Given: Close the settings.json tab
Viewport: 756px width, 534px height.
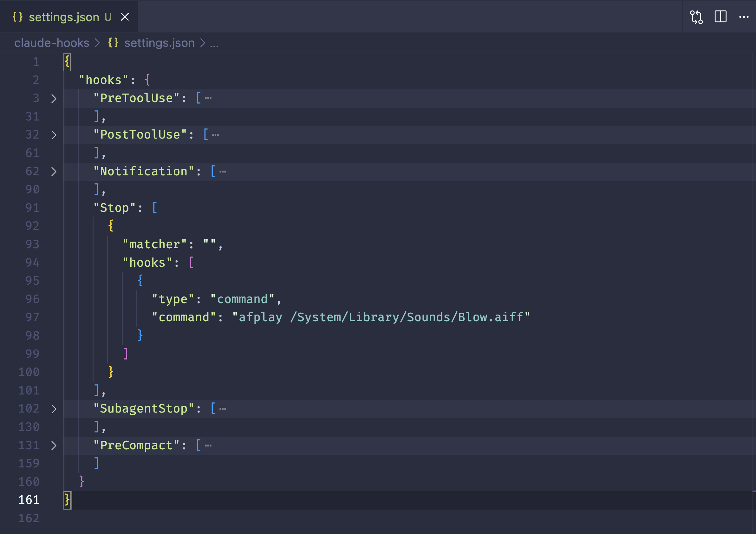Looking at the screenshot, I should 125,17.
